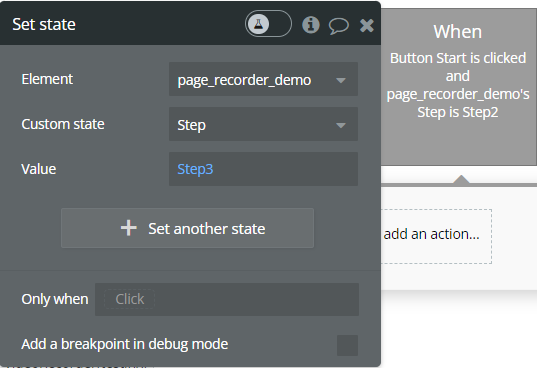The width and height of the screenshot is (537, 368).
Task: Enable the debug mode breakpoint checkbox
Action: coord(347,345)
